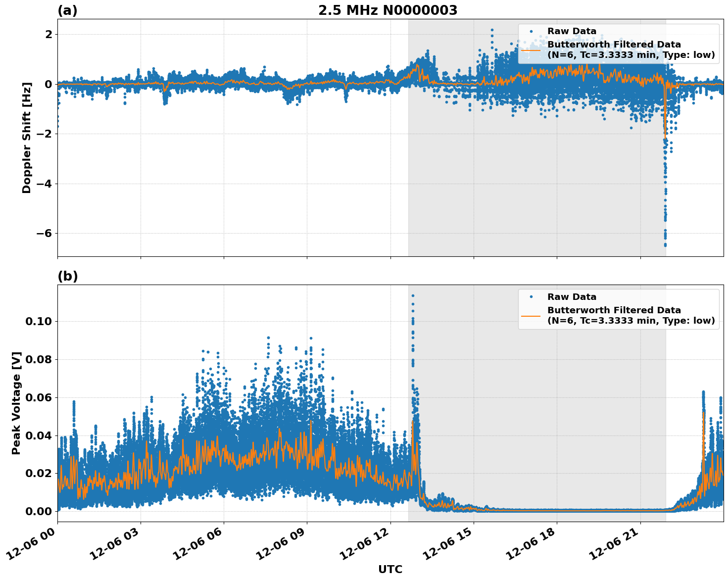Click the Peak Voltage [V] axis label
This screenshot has width=728, height=580.
click(18, 402)
